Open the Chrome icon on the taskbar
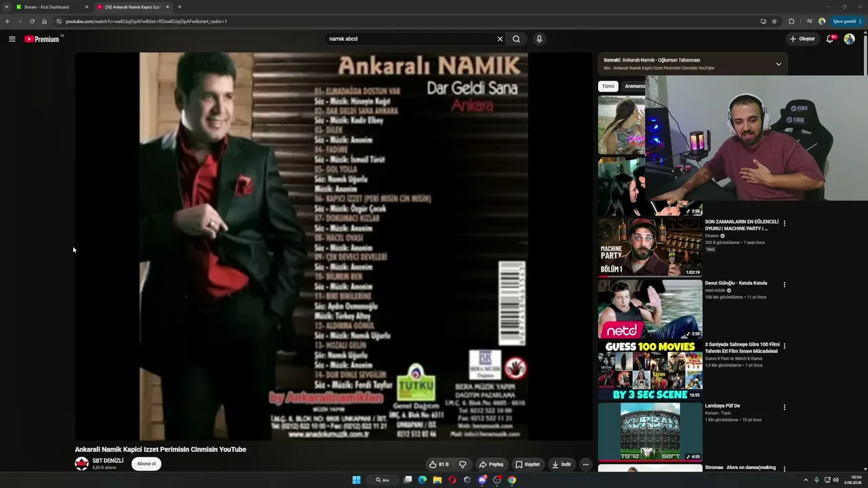Viewport: 868px width, 488px height. point(512,480)
